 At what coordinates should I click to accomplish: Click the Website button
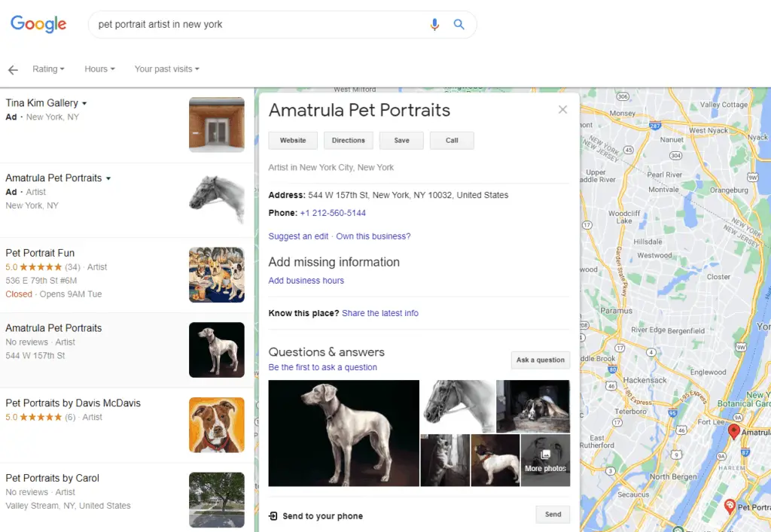click(293, 141)
